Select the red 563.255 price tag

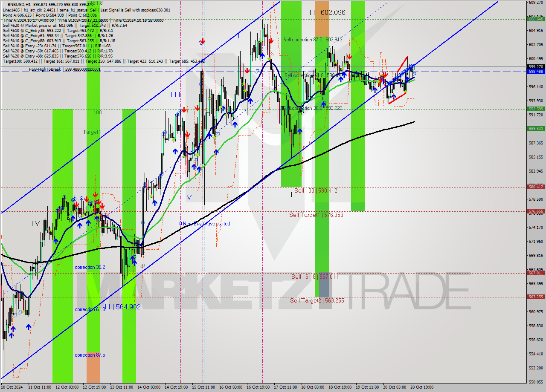(x=536, y=297)
